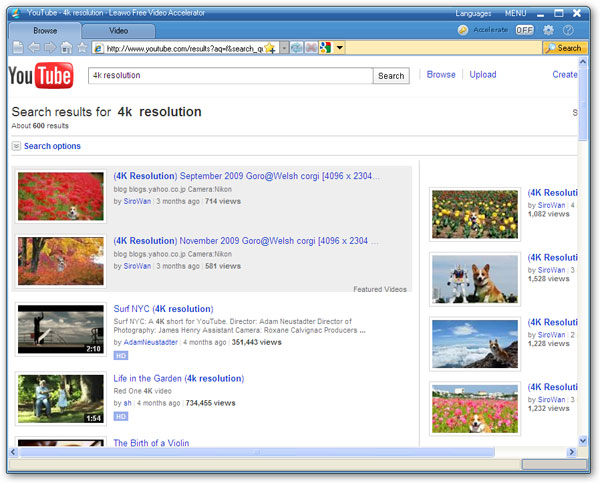Click the horizontal scrollbar left arrow
This screenshot has width=600, height=483.
(13, 452)
